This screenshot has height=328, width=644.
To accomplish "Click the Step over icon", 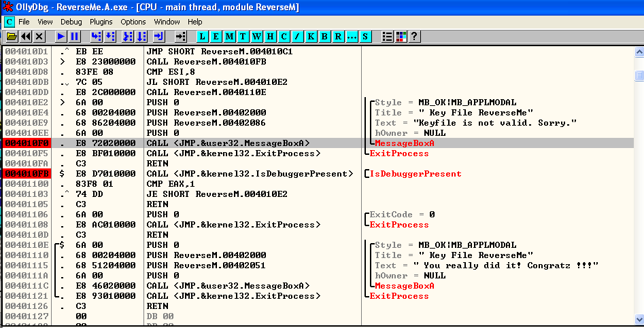I will [109, 37].
